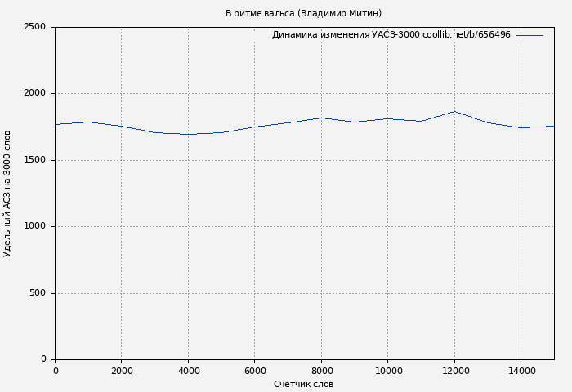Click the data line start at x=0
The image size is (572, 392).
(x=56, y=124)
